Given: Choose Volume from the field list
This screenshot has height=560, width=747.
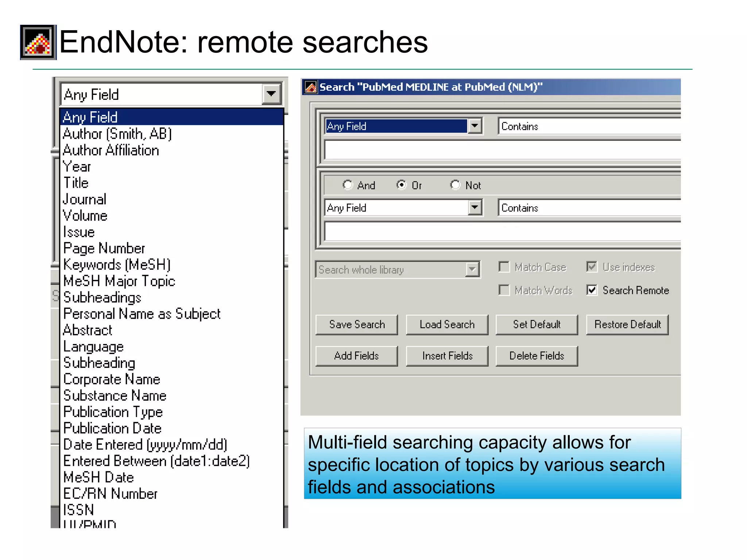Looking at the screenshot, I should coord(171,215).
